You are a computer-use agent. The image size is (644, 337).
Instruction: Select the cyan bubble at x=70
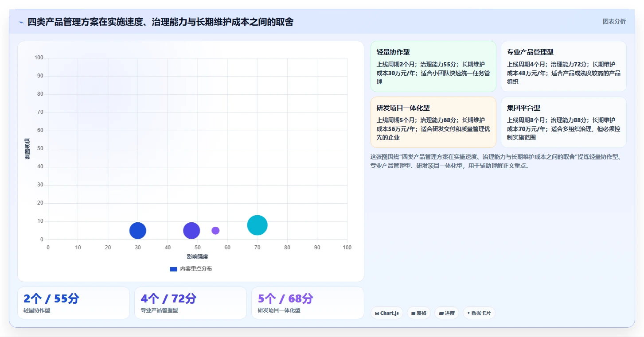pos(257,225)
